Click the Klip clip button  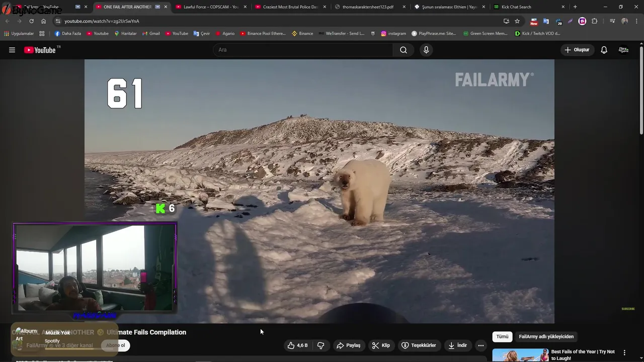pyautogui.click(x=381, y=345)
